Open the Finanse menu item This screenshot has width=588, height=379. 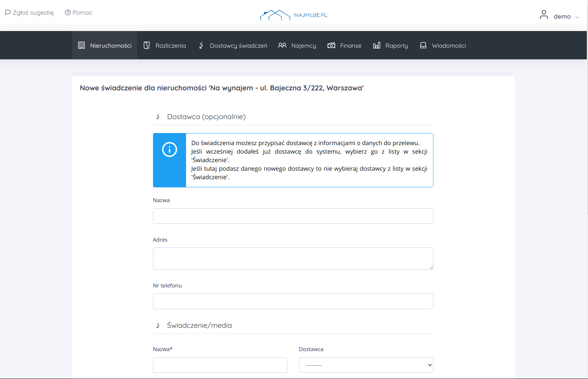pos(344,45)
